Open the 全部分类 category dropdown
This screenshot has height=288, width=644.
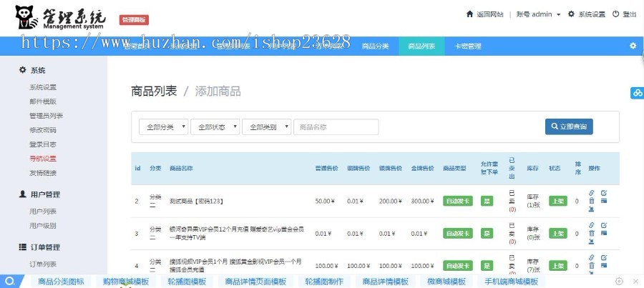pos(163,127)
